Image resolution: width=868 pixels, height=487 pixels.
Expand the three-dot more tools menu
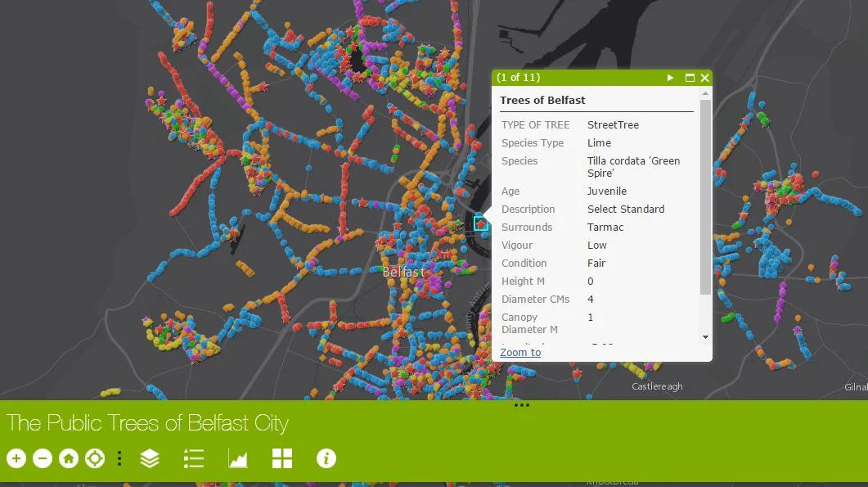[119, 458]
